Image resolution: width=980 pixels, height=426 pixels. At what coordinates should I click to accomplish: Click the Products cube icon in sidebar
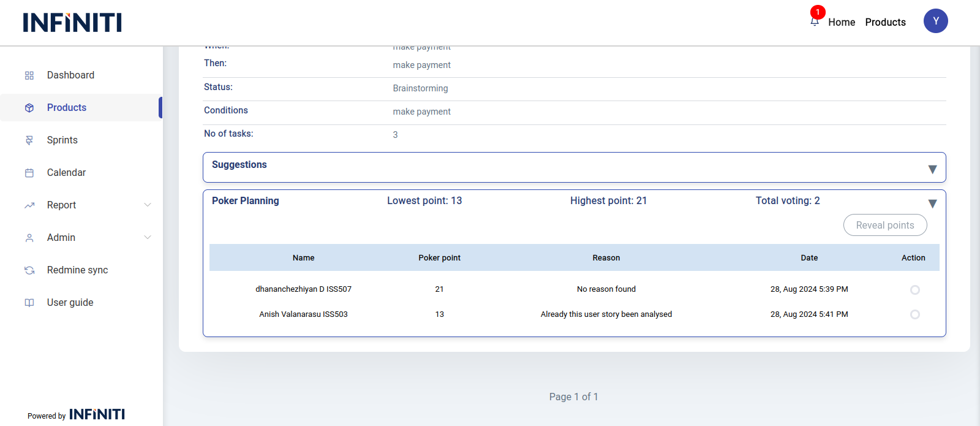[29, 108]
